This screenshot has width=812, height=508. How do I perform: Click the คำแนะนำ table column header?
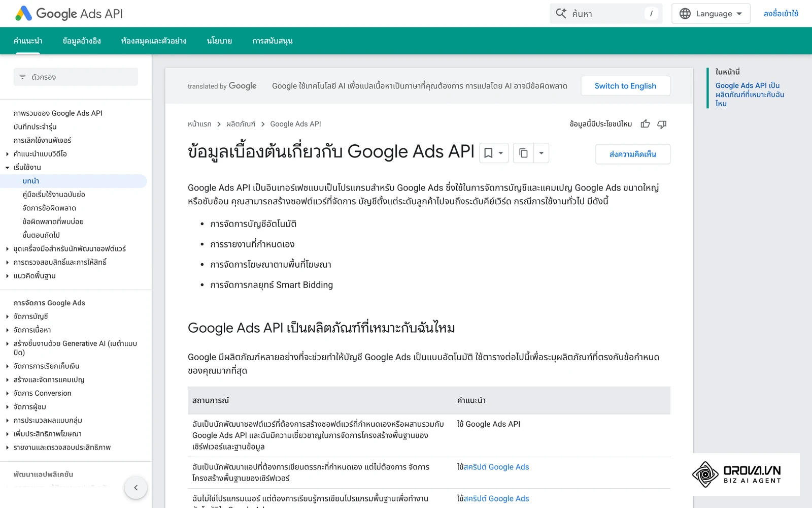point(471,400)
